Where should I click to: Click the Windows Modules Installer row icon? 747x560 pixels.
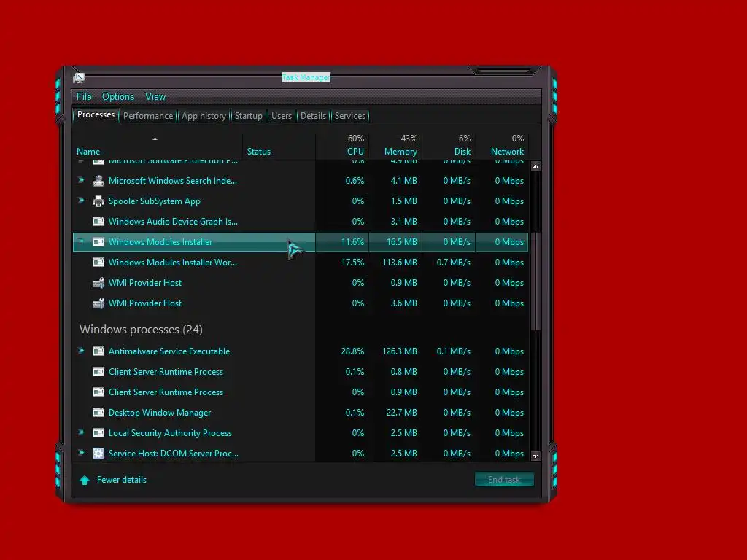(x=98, y=242)
